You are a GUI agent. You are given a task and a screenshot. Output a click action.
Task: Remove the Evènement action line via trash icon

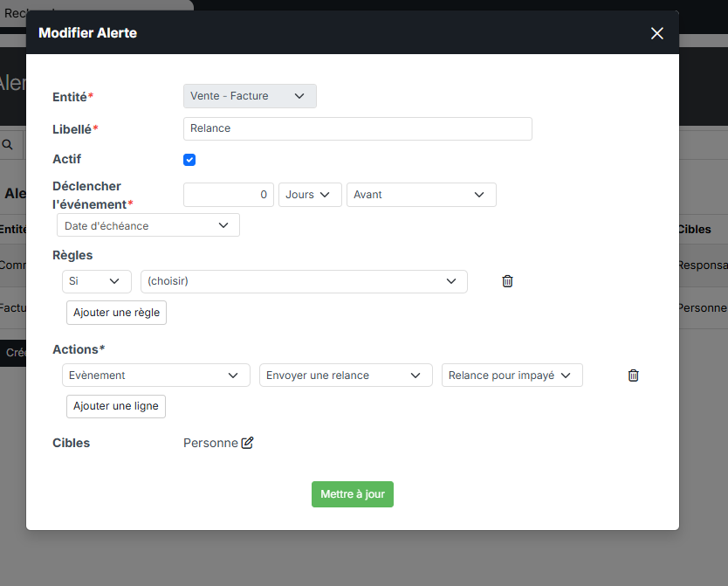point(633,376)
